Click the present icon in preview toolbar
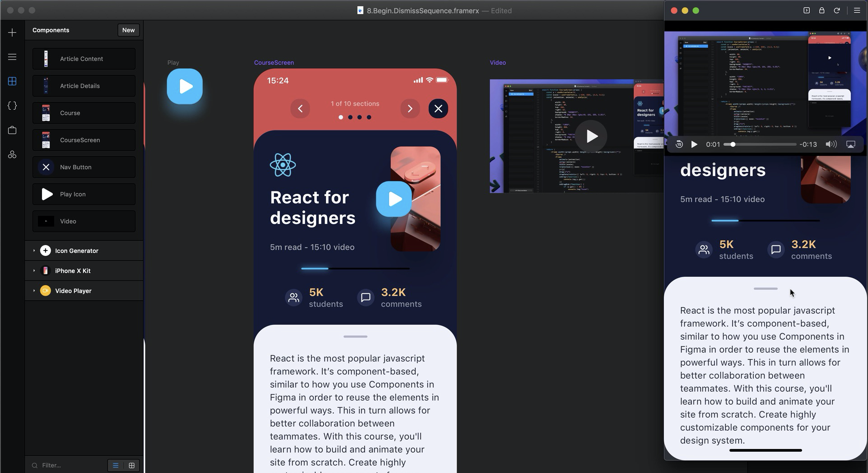 tap(807, 10)
